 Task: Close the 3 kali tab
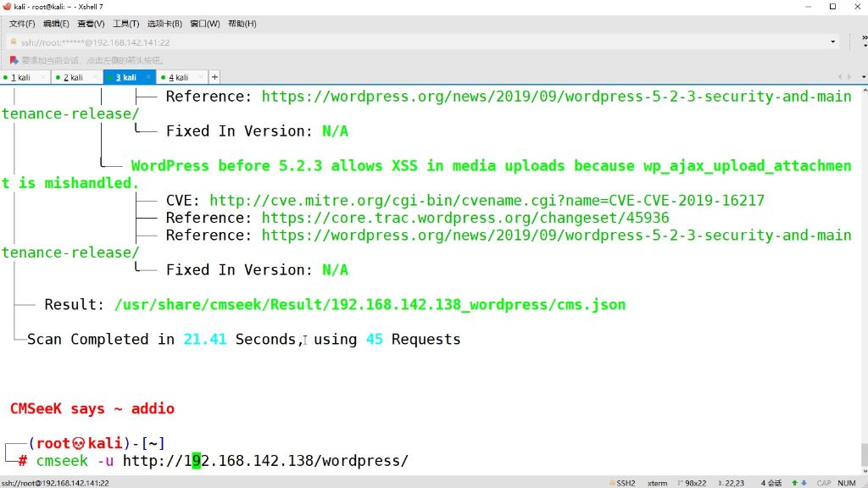coord(147,77)
